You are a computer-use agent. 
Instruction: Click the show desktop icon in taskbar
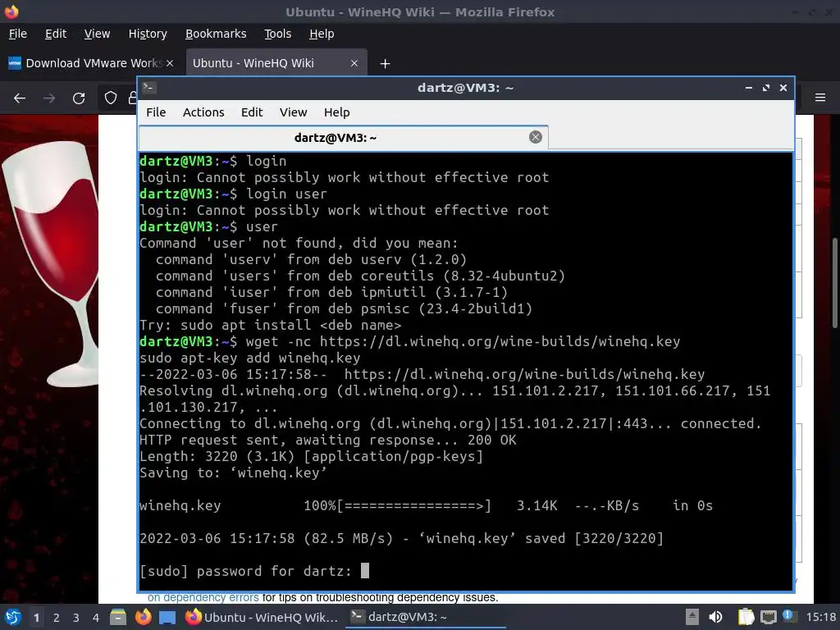(167, 617)
